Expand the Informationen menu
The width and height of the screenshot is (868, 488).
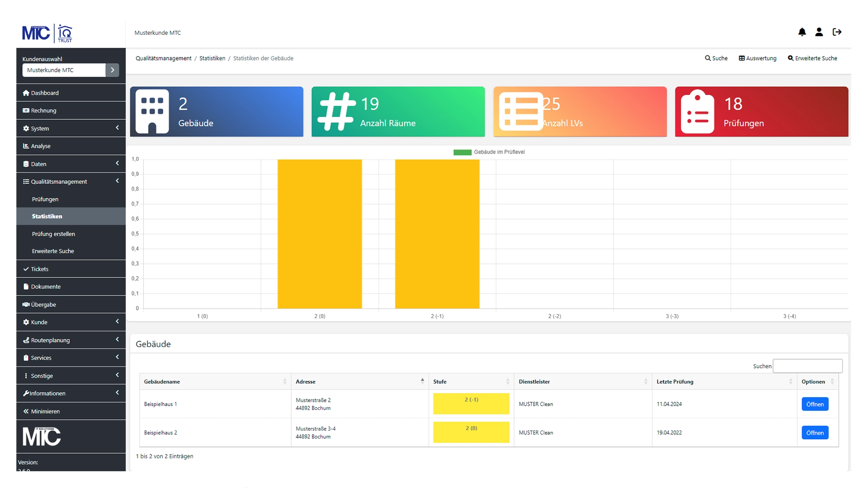(71, 394)
